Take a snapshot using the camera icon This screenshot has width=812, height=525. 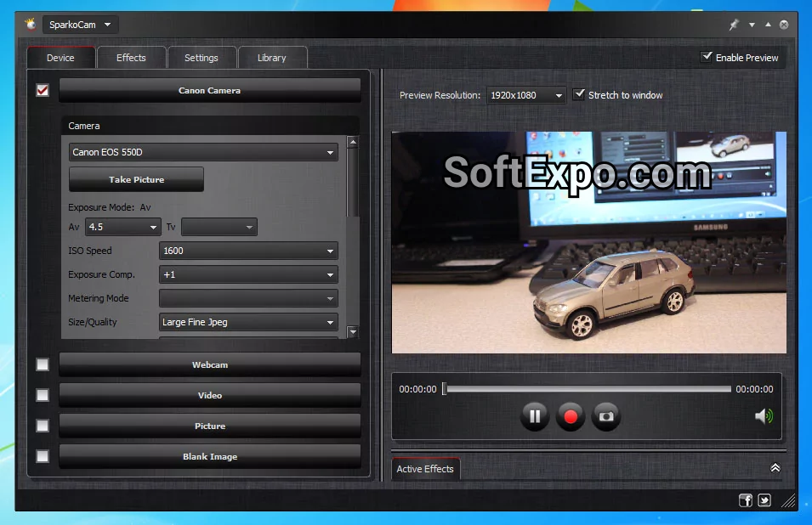pos(606,416)
